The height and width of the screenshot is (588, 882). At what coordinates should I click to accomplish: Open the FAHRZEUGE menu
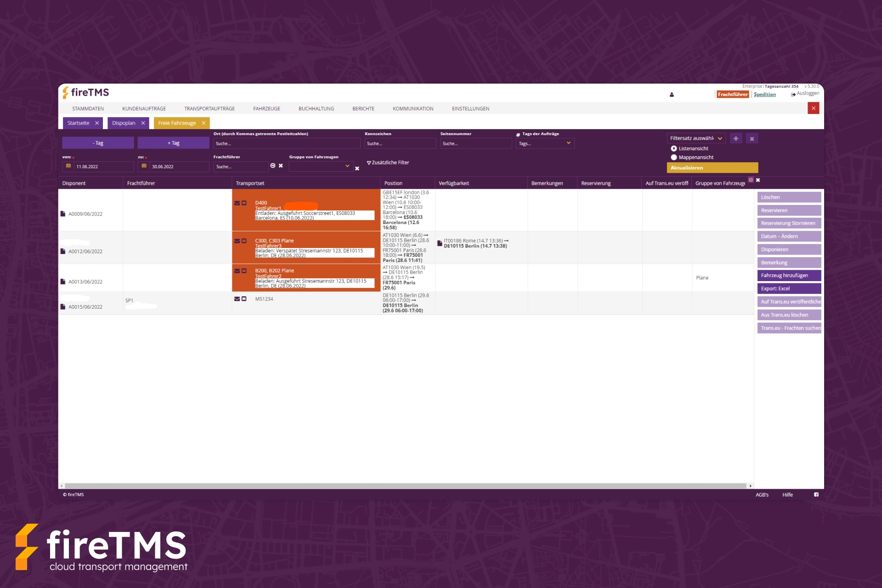pyautogui.click(x=266, y=109)
